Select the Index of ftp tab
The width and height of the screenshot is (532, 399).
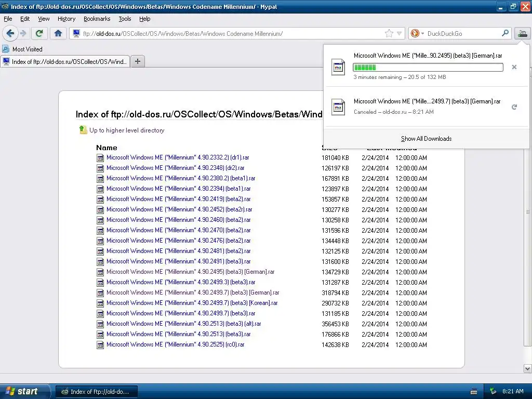(65, 61)
